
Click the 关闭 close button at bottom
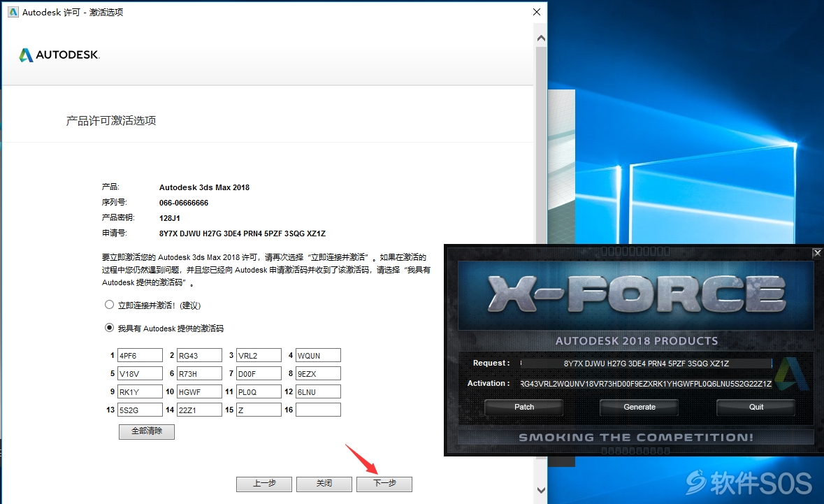(324, 484)
